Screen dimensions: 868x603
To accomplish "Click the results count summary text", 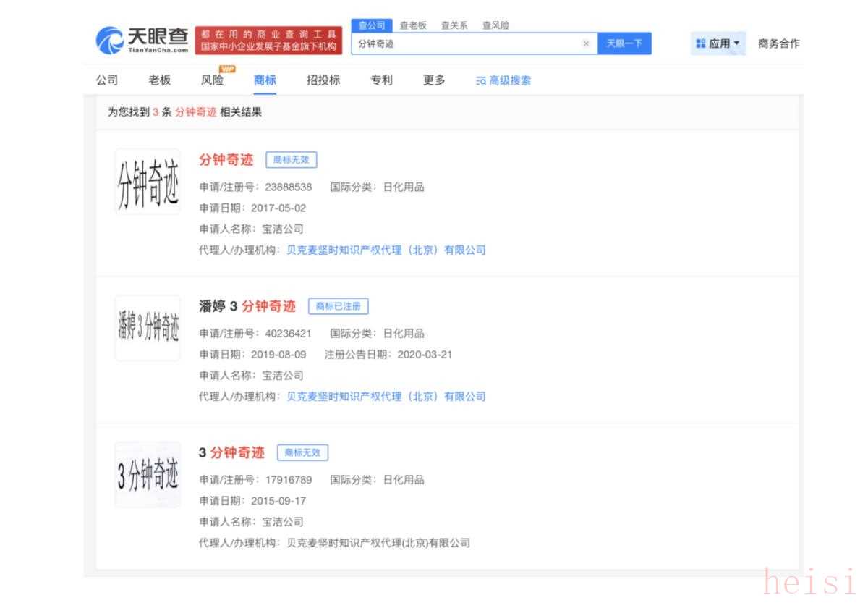I will click(x=184, y=112).
